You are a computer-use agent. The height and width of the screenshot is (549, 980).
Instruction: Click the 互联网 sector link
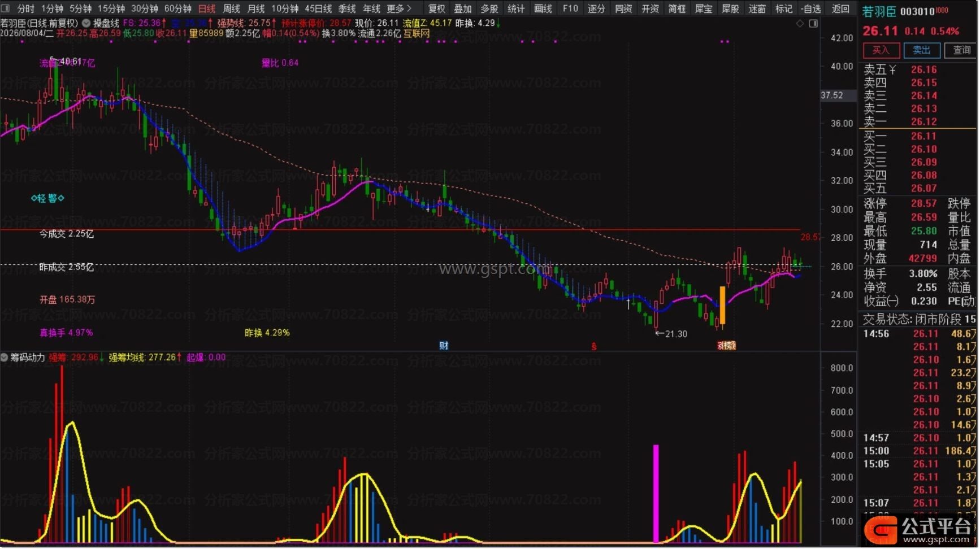click(x=417, y=33)
